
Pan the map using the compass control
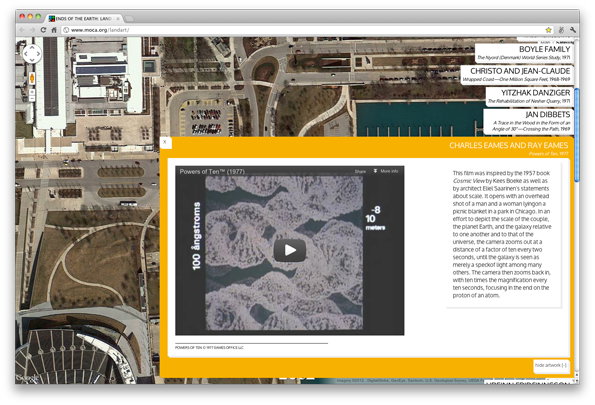point(32,54)
